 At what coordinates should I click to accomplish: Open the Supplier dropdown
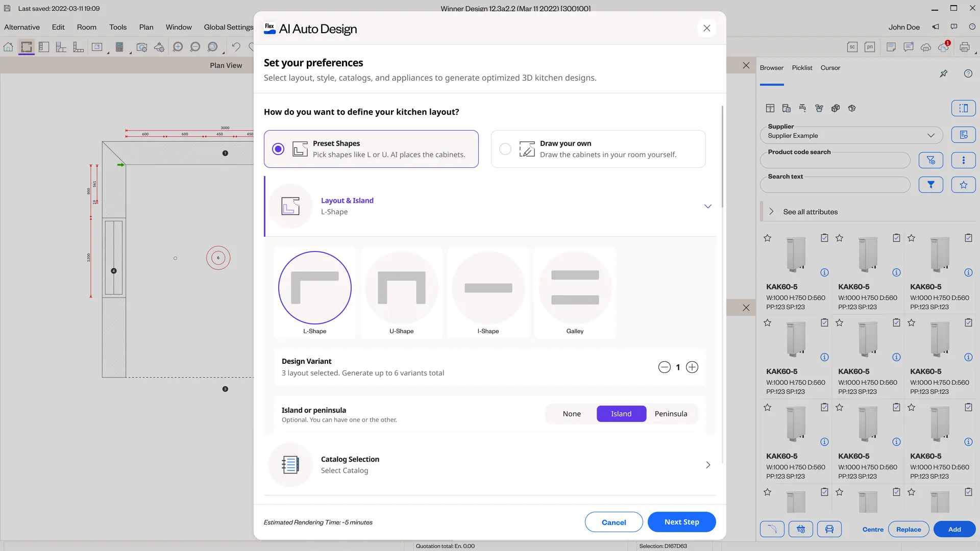pos(851,136)
